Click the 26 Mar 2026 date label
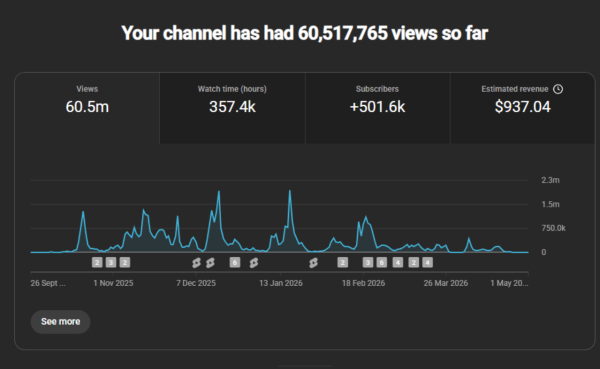 point(446,283)
